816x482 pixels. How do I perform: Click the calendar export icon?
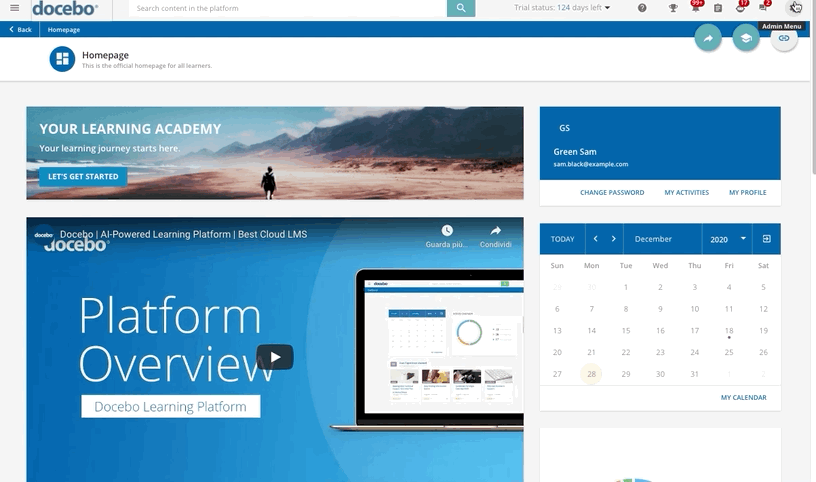(766, 239)
